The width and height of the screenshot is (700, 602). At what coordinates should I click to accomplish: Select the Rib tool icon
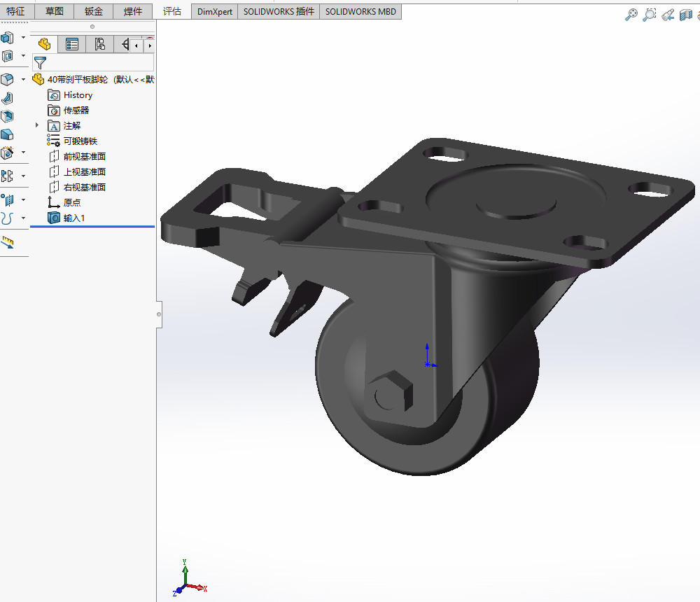point(7,98)
